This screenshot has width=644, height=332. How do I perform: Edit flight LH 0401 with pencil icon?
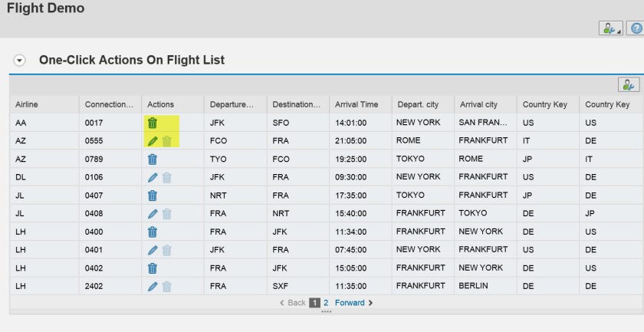pos(153,249)
